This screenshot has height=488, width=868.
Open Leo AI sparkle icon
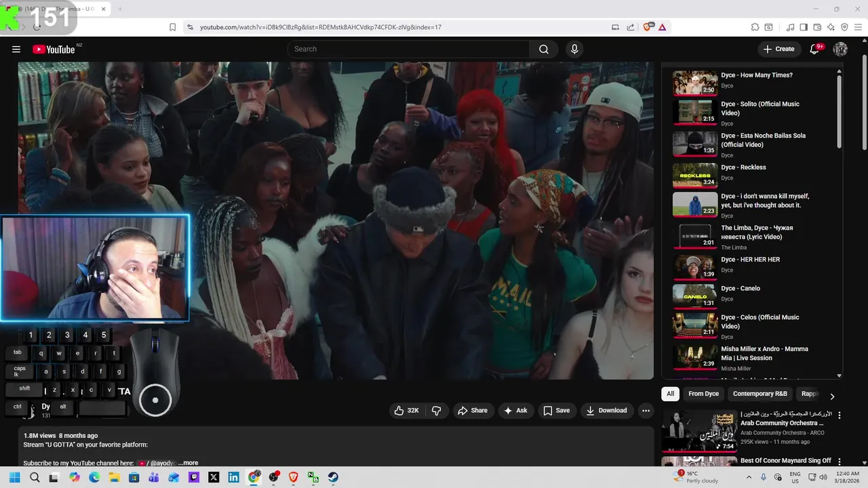831,27
